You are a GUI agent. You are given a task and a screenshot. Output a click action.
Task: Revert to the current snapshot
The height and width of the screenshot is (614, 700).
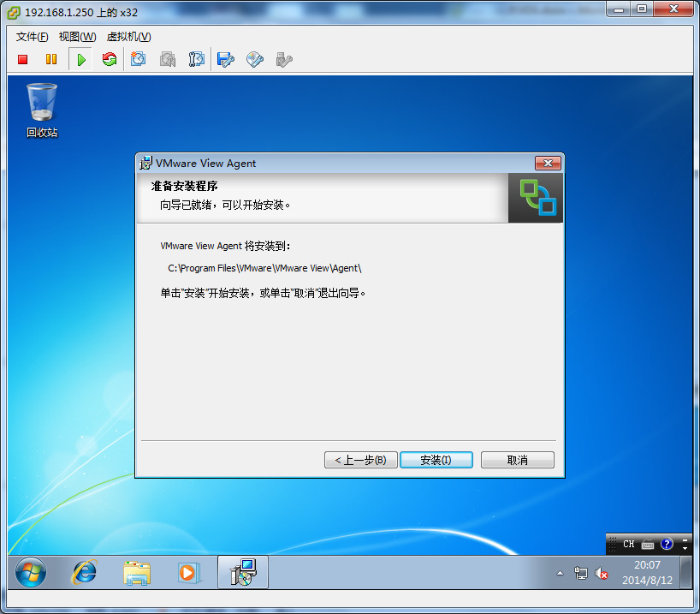coord(167,59)
